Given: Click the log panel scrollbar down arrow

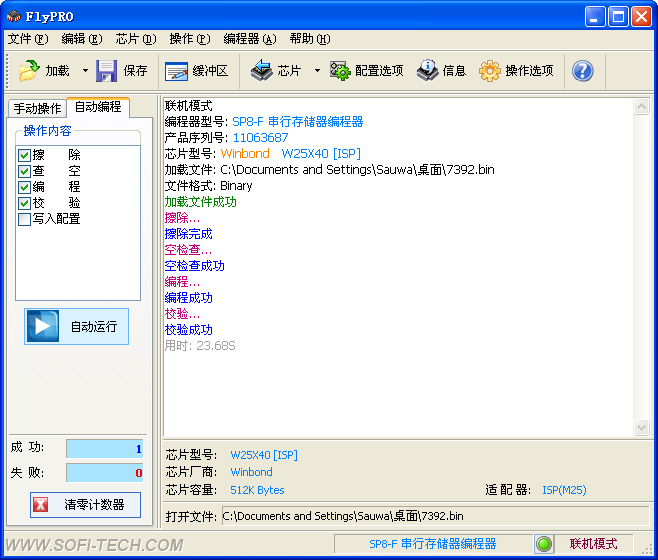Looking at the screenshot, I should click(642, 428).
